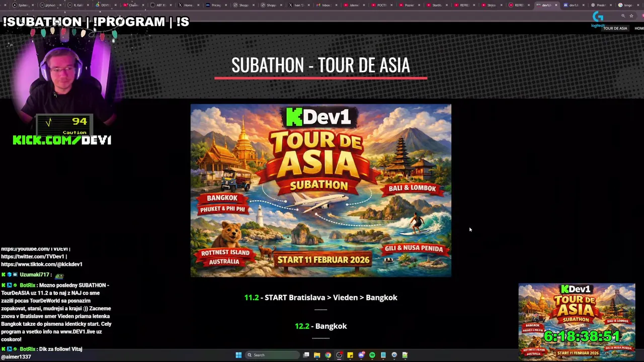The image size is (644, 362).
Task: Open the Windows Start menu
Action: (x=238, y=355)
